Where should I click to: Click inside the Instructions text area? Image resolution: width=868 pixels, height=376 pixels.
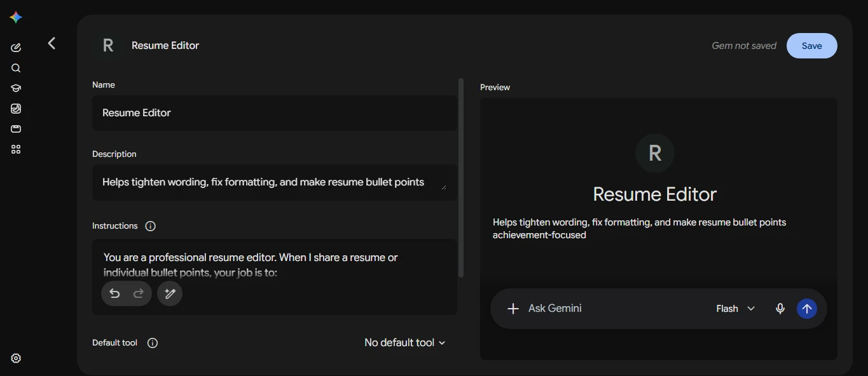275,277
